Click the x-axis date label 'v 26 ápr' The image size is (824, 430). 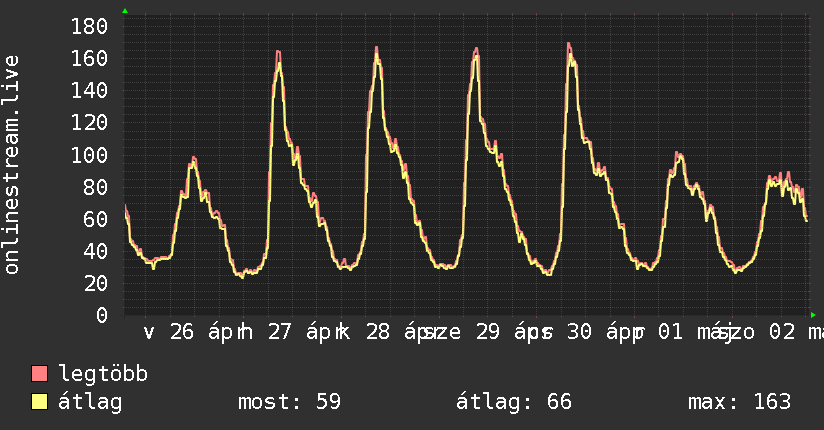191,332
